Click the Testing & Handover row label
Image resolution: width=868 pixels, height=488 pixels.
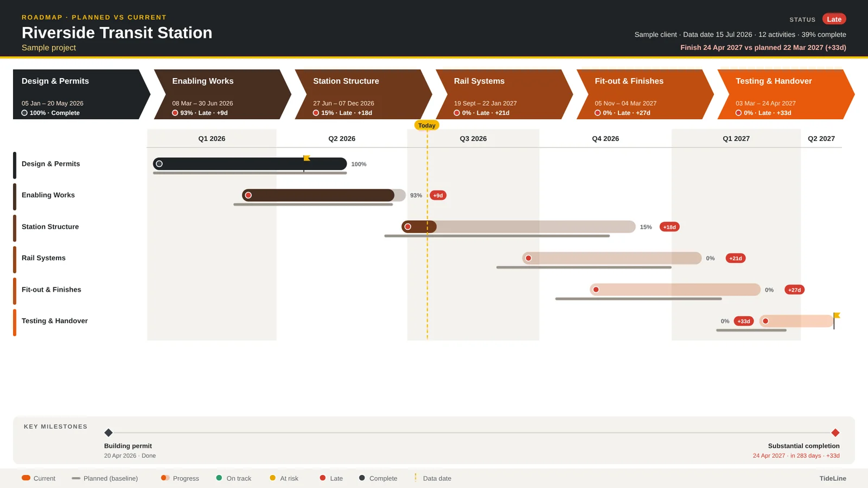pos(55,321)
